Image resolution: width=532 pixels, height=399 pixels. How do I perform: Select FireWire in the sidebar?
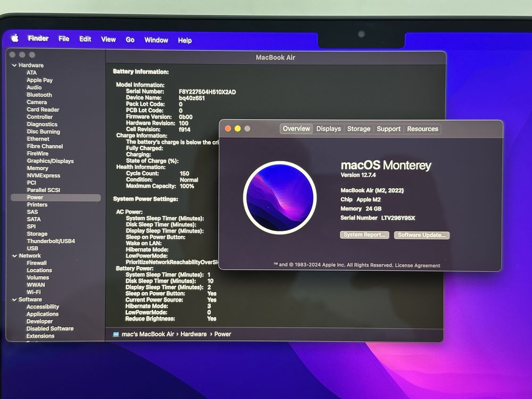click(x=38, y=153)
